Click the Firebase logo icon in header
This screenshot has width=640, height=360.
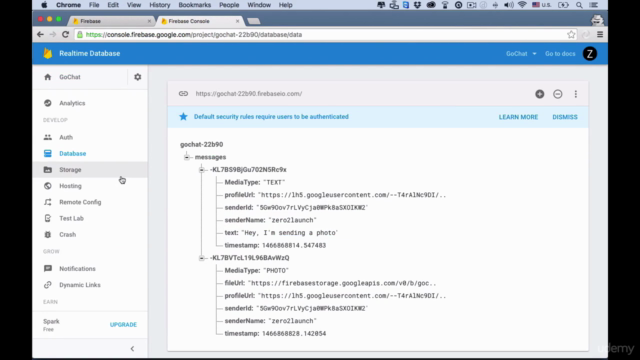(x=48, y=53)
